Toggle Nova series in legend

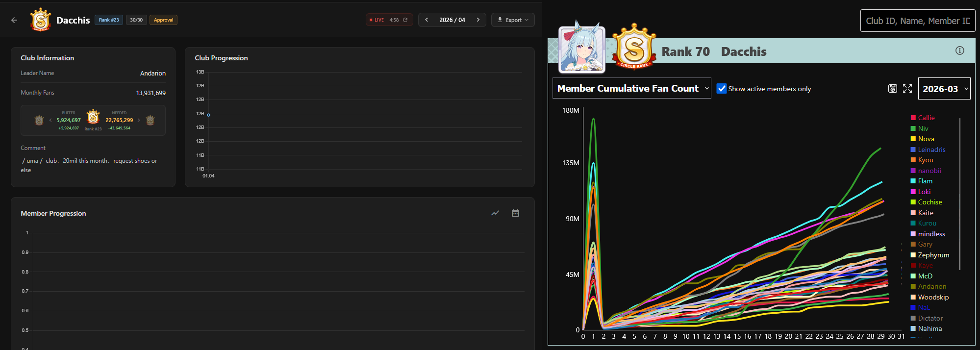(x=922, y=139)
